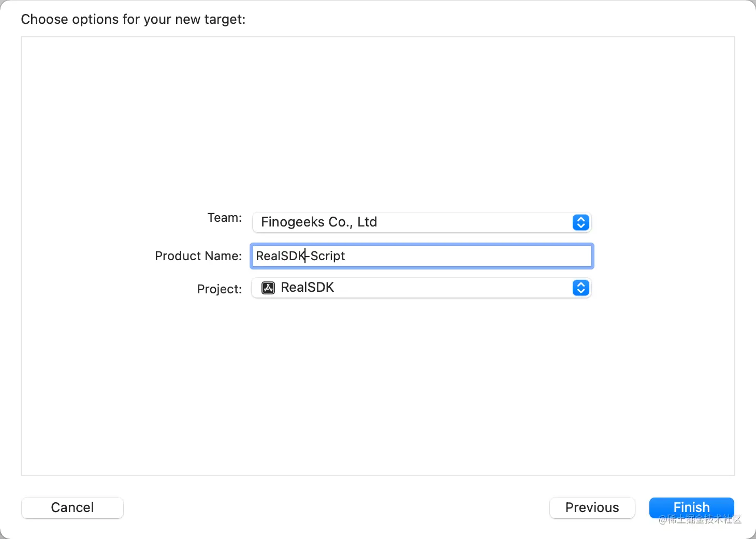Place cursor on "Script" in Product Name

point(328,256)
